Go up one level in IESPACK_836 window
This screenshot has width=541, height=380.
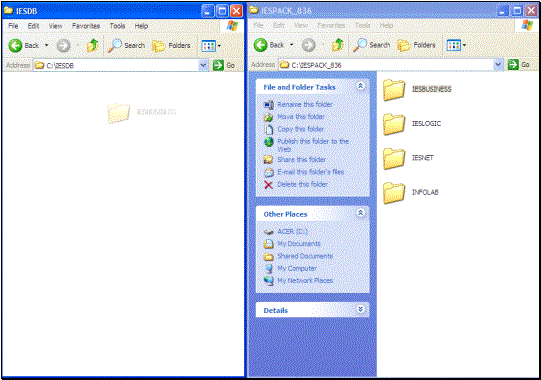click(x=338, y=45)
